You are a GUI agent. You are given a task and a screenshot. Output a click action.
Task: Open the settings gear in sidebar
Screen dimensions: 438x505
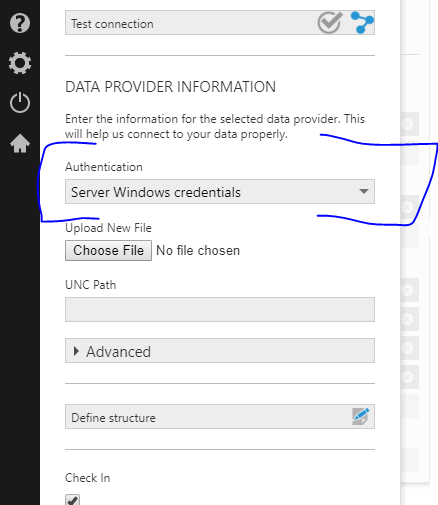pyautogui.click(x=20, y=63)
